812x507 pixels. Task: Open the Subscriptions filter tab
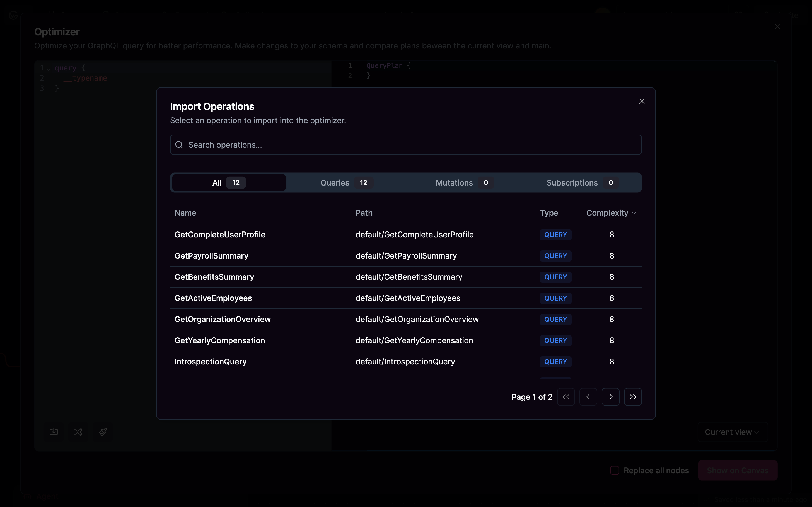[x=581, y=183]
